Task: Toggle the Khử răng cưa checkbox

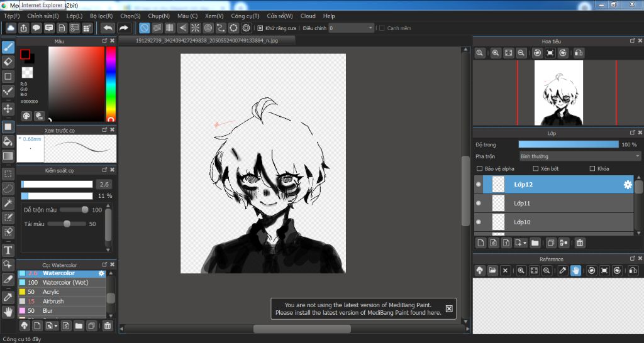Action: [260, 28]
